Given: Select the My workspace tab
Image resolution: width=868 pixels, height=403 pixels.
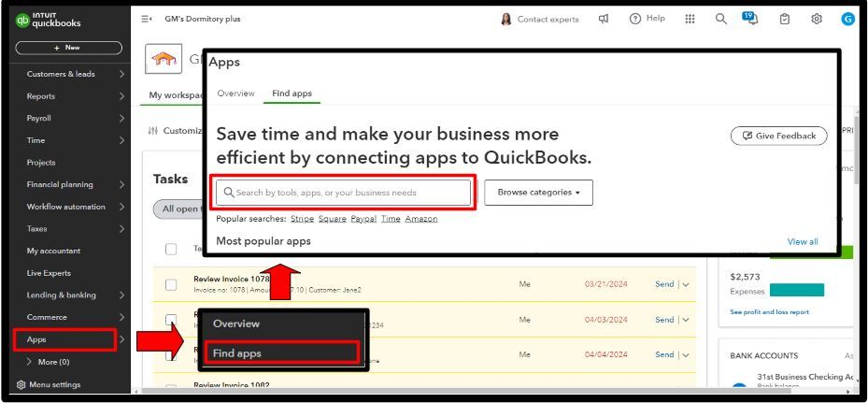Looking at the screenshot, I should (x=175, y=95).
